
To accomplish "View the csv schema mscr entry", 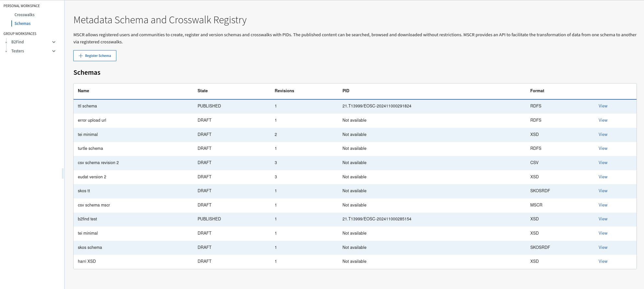I will [x=603, y=205].
